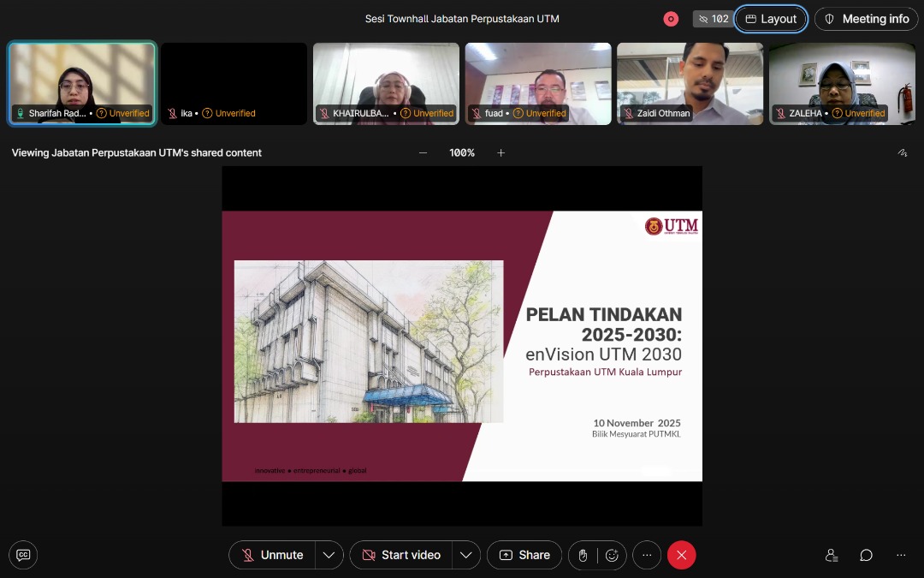Screen dimensions: 924x578
Task: Toggle Start video button
Action: 400,555
